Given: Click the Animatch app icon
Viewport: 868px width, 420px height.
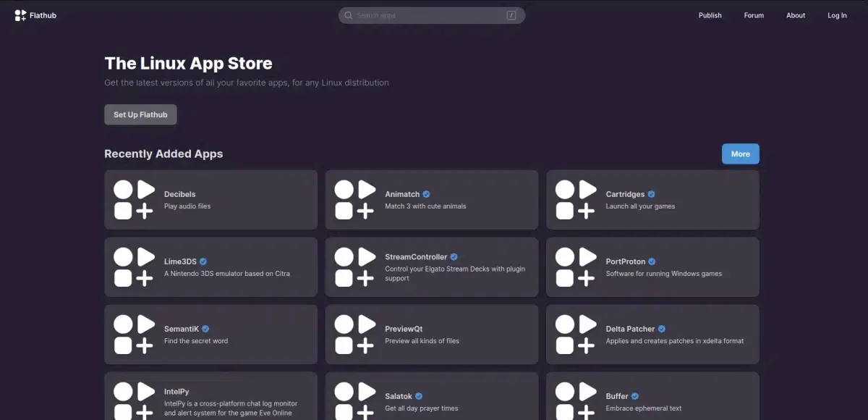Looking at the screenshot, I should coord(355,200).
